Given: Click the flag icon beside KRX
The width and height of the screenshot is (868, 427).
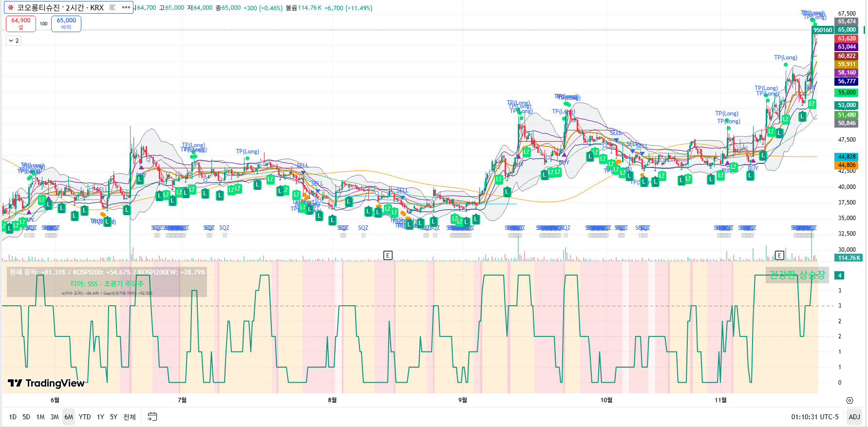Looking at the screenshot, I should pos(113,7).
